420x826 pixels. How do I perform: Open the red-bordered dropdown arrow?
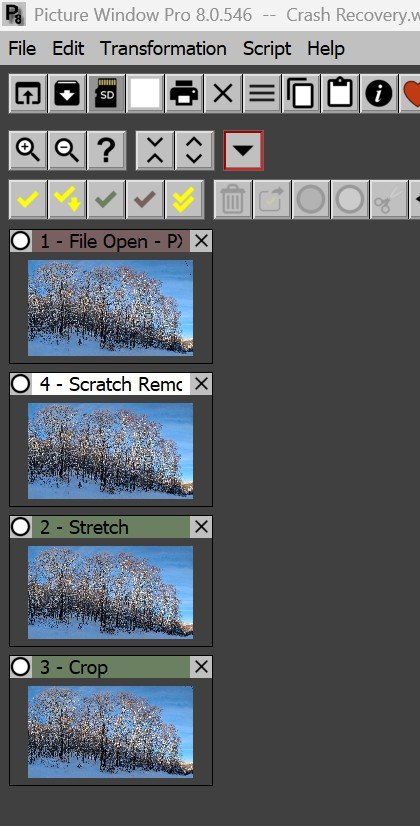pyautogui.click(x=243, y=150)
